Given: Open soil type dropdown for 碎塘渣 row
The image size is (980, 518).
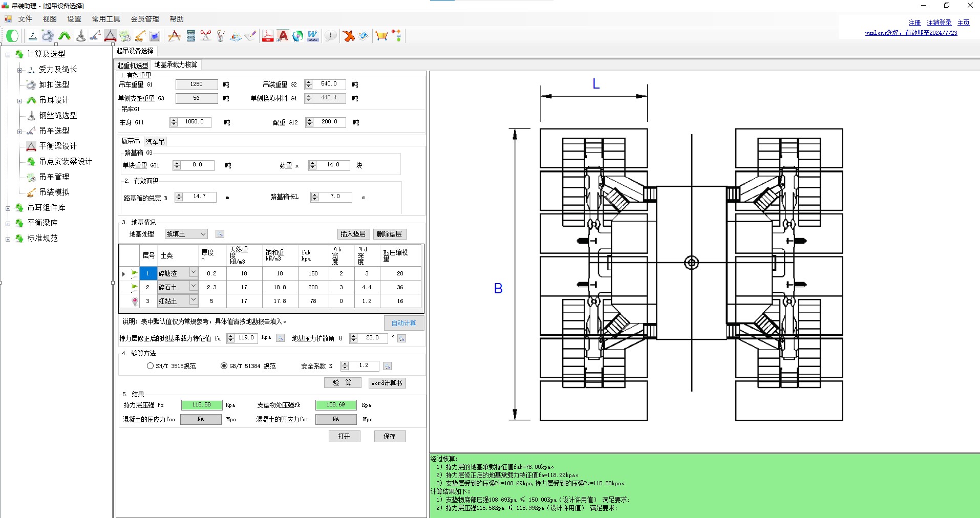Looking at the screenshot, I should (x=194, y=272).
